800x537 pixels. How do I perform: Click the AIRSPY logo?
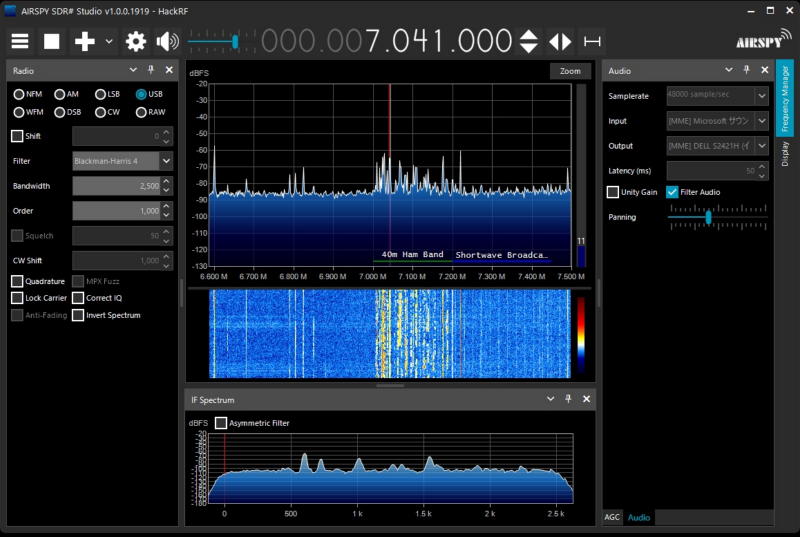(764, 40)
